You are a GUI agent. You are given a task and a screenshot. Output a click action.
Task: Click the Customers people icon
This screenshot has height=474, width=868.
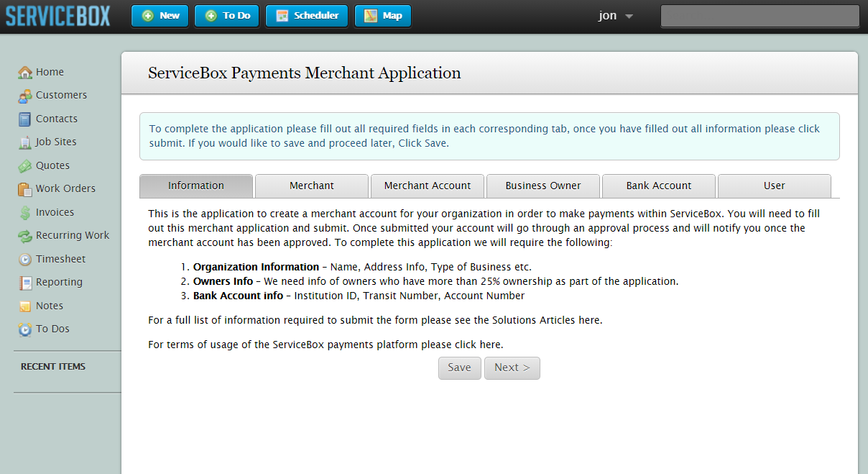tap(25, 96)
